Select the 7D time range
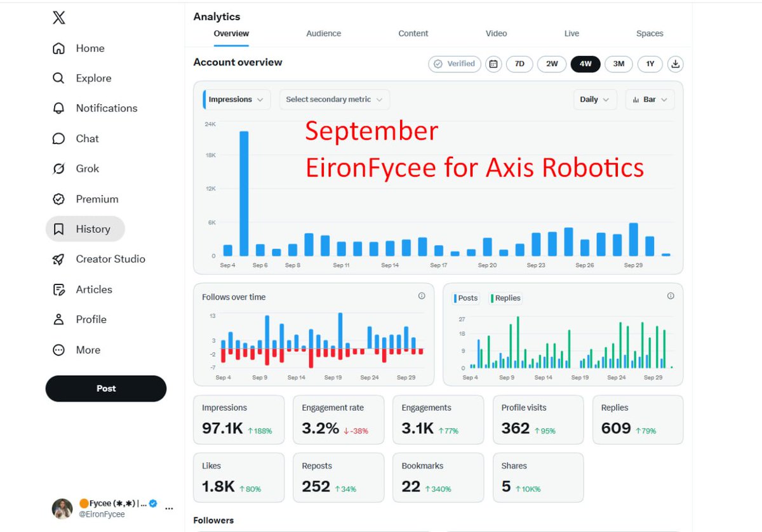 [519, 64]
